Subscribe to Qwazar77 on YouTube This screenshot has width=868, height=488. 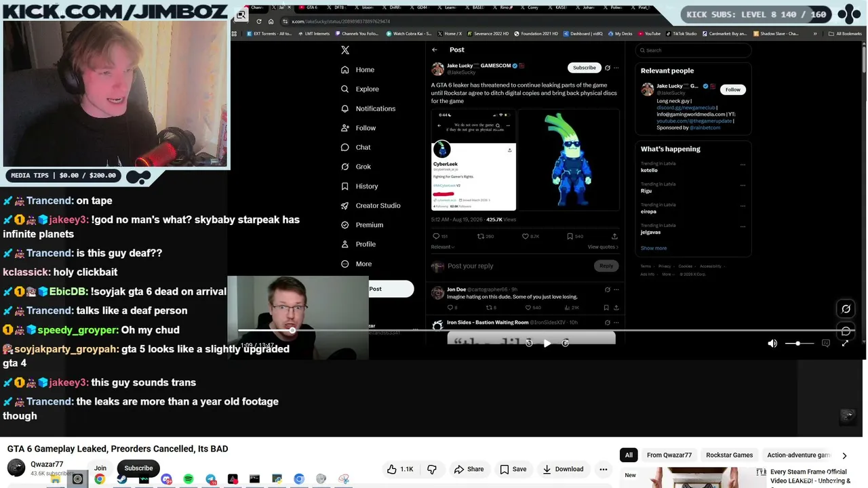tap(138, 468)
